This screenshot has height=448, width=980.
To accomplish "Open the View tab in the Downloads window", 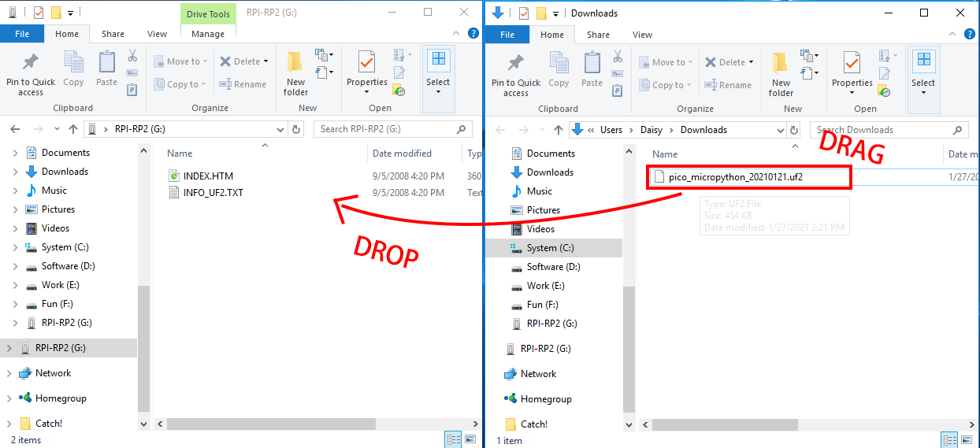I will [x=642, y=35].
